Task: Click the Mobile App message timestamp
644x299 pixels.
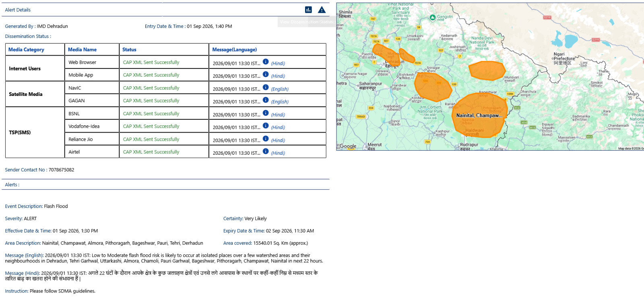Action: click(237, 76)
